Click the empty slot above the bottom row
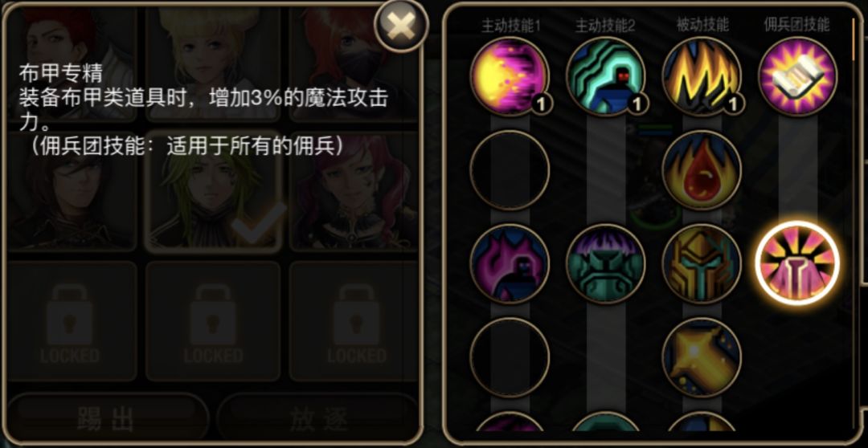The image size is (868, 448). [510, 356]
